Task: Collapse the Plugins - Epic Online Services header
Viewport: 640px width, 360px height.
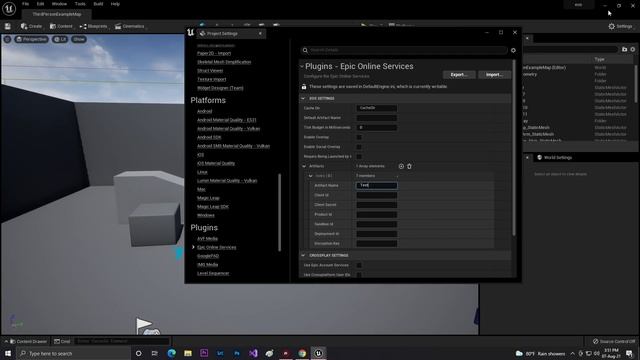Action: 302,67
